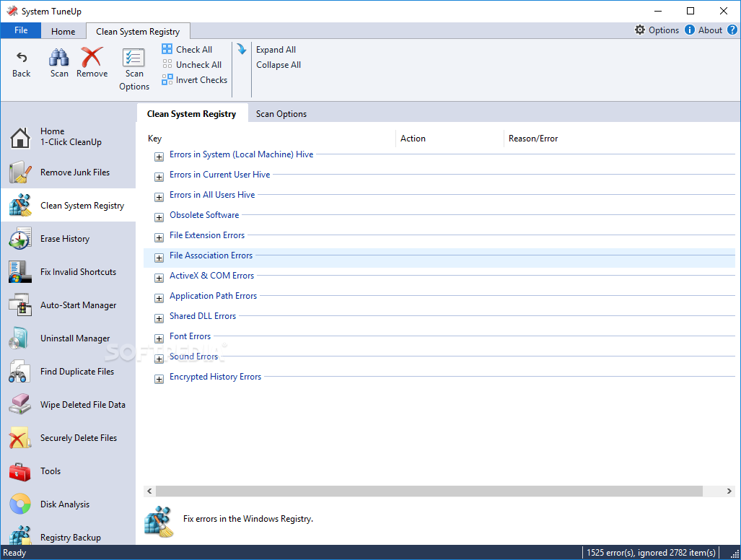Click the Uninstall Manager sidebar label
This screenshot has height=560, width=741.
coord(75,338)
